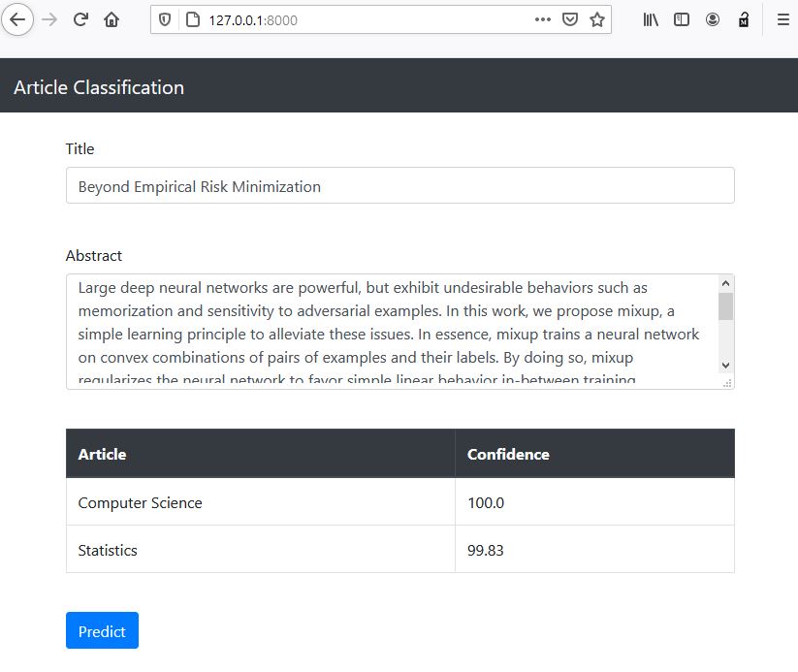The image size is (798, 672).
Task: Click the abstract scrollbar down arrow
Action: (724, 366)
